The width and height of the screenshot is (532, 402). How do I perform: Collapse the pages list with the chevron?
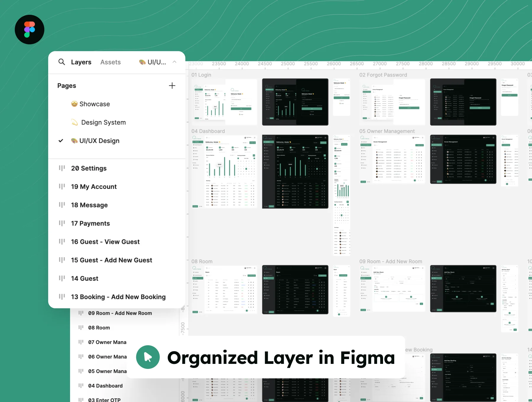[174, 62]
